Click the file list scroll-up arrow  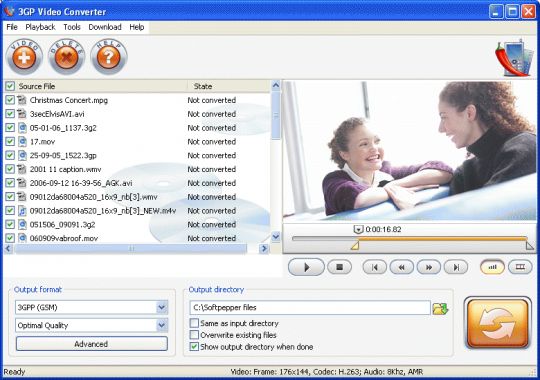(x=276, y=86)
